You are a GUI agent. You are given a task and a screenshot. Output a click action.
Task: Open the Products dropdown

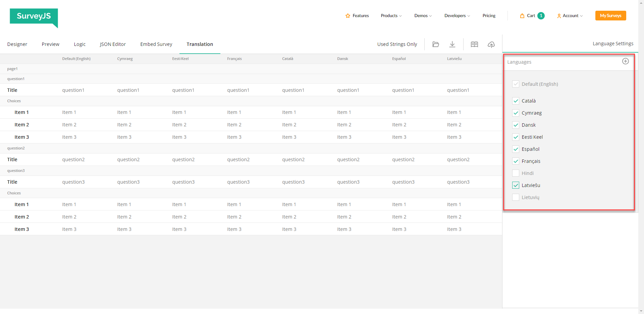(391, 15)
